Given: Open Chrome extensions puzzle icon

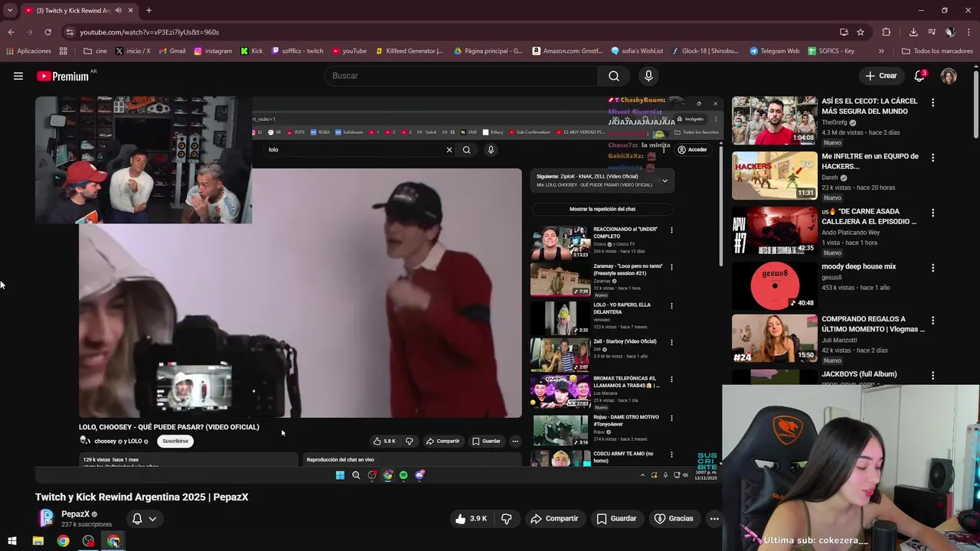Looking at the screenshot, I should 886,32.
